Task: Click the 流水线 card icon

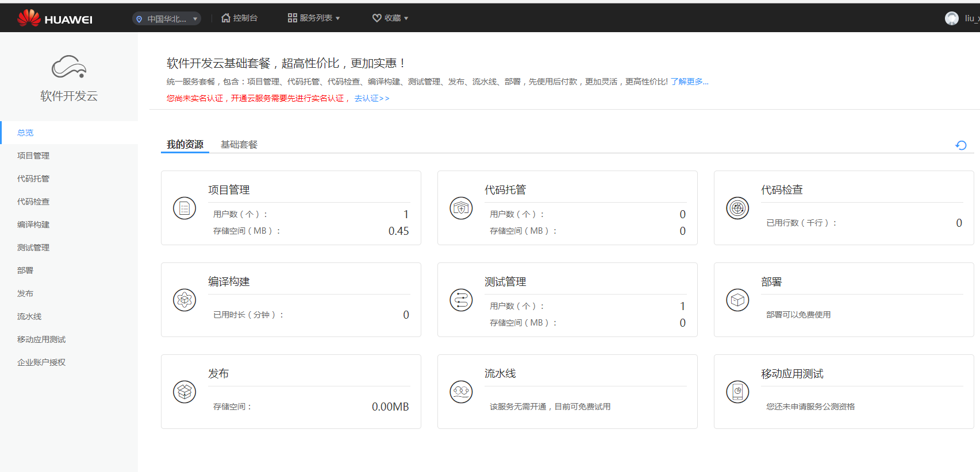Action: 461,392
